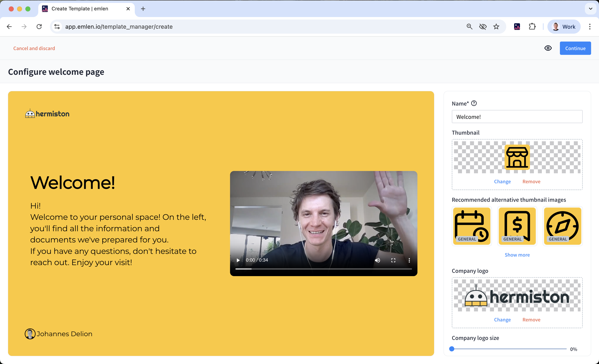Screen dimensions: 599x364
Task: Click the Name field help icon
Action: tap(474, 103)
